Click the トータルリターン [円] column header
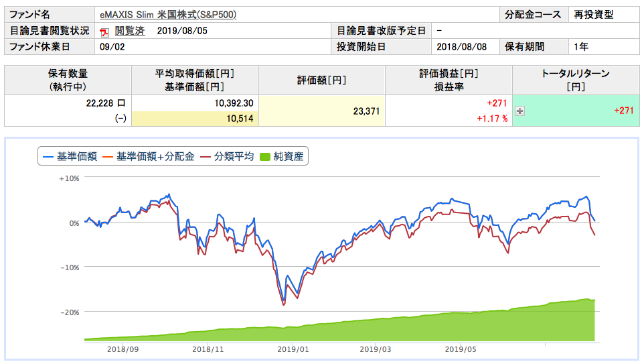This screenshot has width=644, height=364. pos(576,80)
